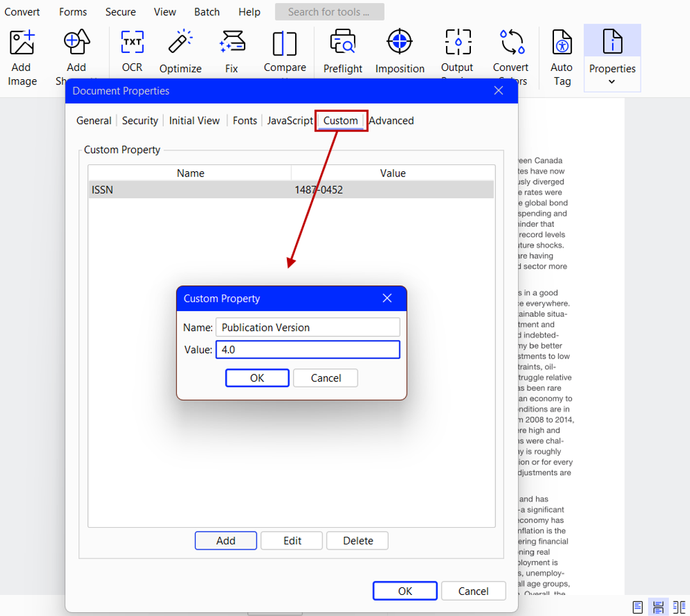The height and width of the screenshot is (616, 690).
Task: Open the Initial View tab
Action: pyautogui.click(x=194, y=120)
